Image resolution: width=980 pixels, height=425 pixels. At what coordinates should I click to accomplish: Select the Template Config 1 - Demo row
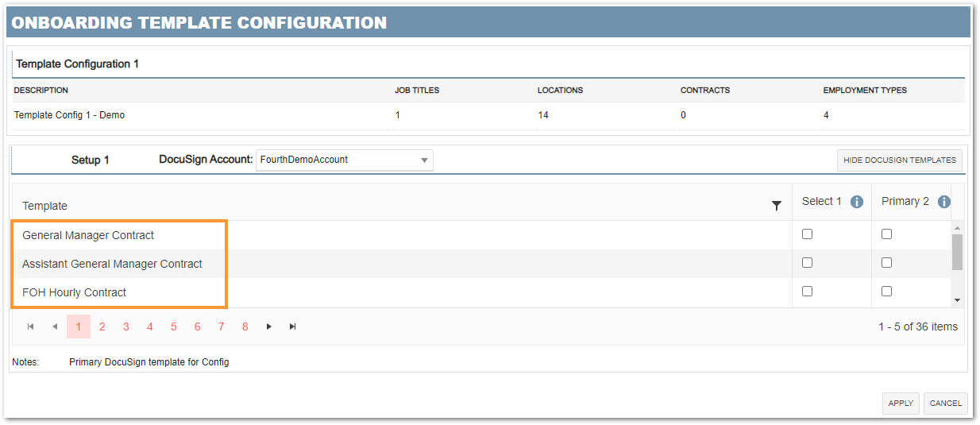coord(70,115)
